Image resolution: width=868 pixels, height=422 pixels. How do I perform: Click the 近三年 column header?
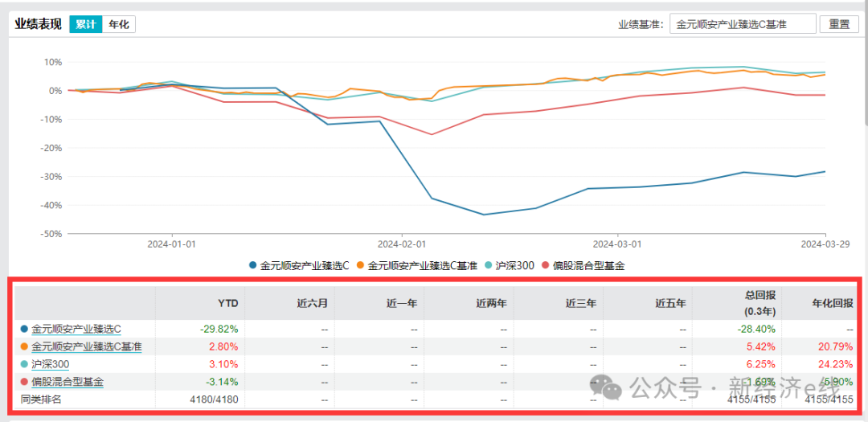[x=581, y=303]
